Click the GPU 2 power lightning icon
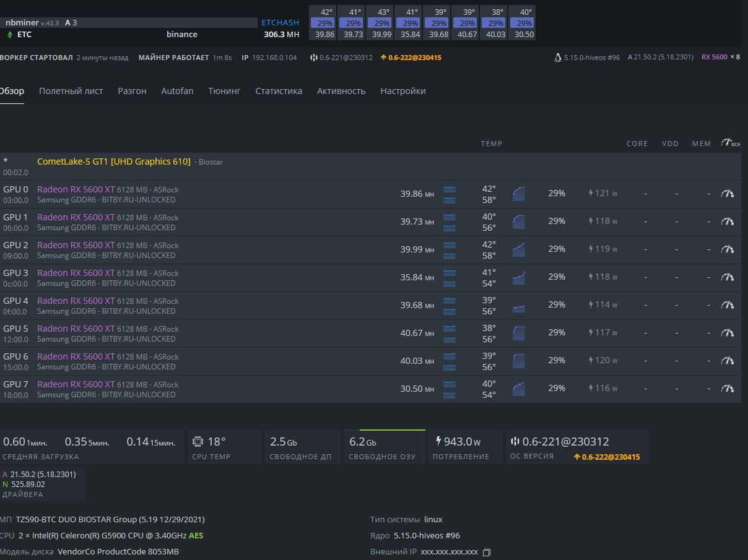 pos(591,249)
